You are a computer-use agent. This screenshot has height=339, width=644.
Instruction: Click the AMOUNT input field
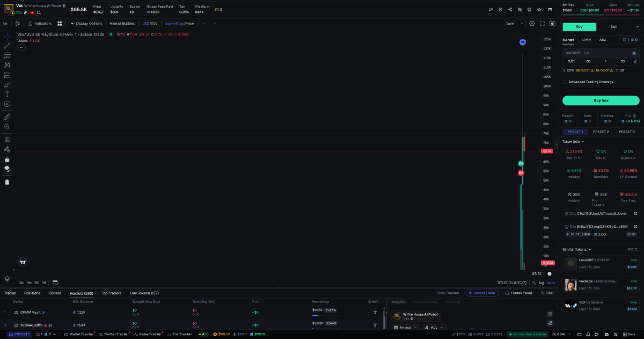tap(601, 53)
